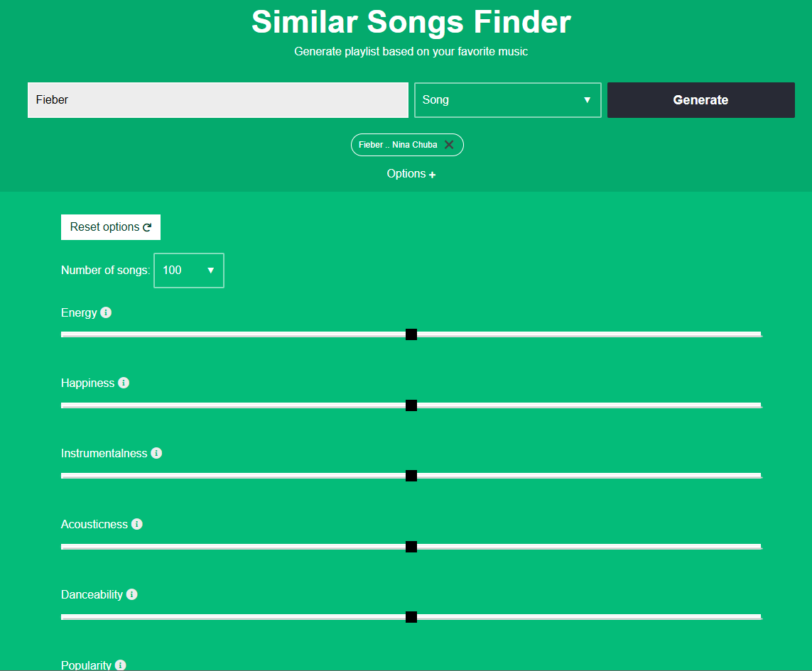Focus the song search input field

(217, 100)
